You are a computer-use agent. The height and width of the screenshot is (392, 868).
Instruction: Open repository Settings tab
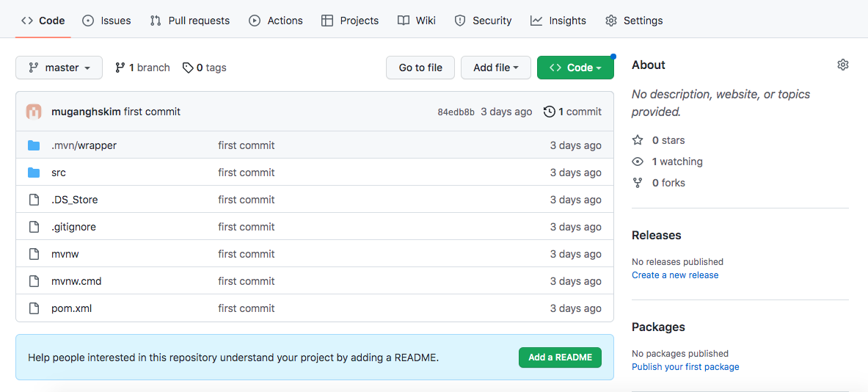(634, 21)
